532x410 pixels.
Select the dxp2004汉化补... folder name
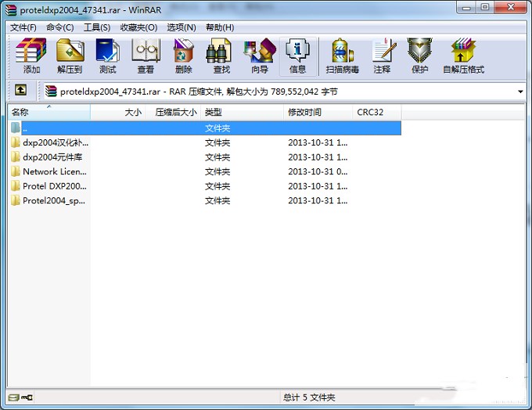56,142
